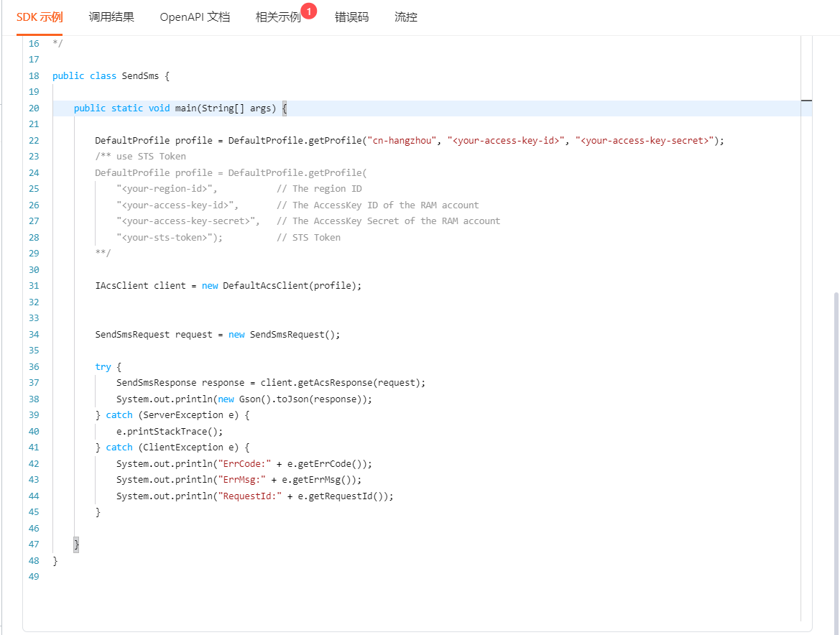This screenshot has width=840, height=635.
Task: Click e.printStackTrace() statement
Action: (170, 432)
